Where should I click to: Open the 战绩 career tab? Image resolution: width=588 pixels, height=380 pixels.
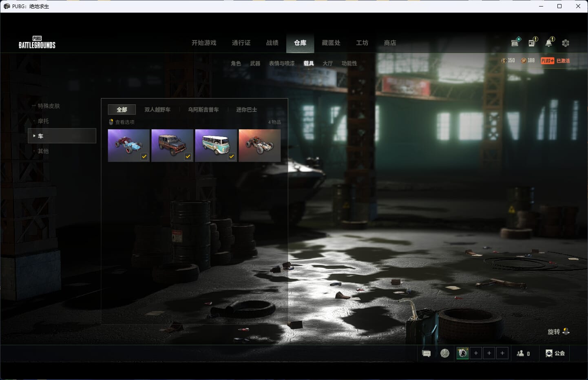[x=272, y=43]
